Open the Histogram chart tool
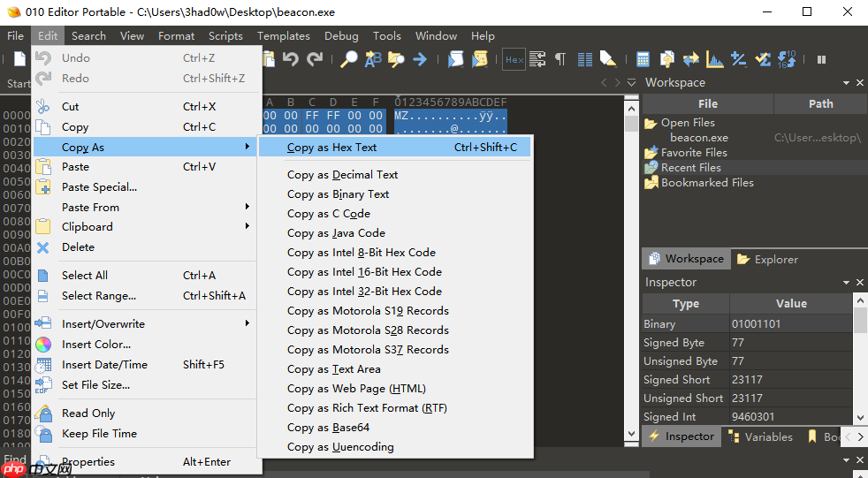 (714, 59)
